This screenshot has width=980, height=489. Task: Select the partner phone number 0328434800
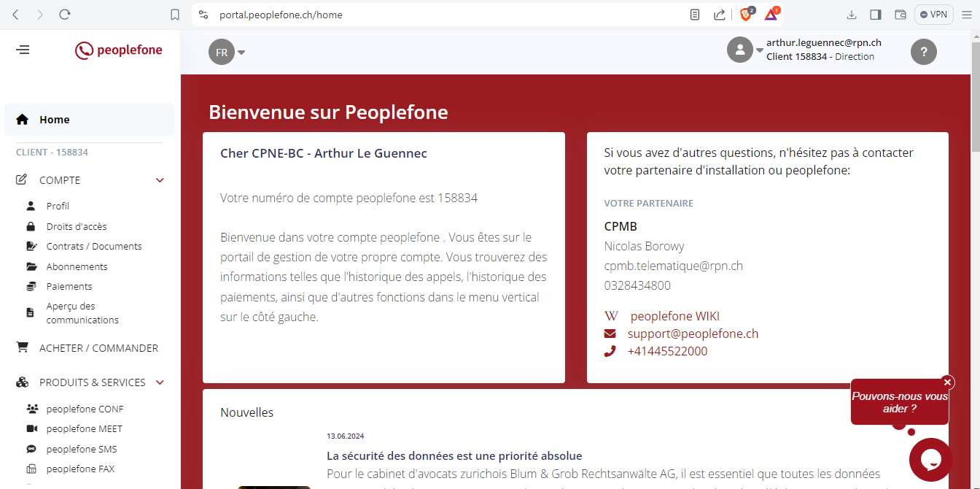coord(637,285)
